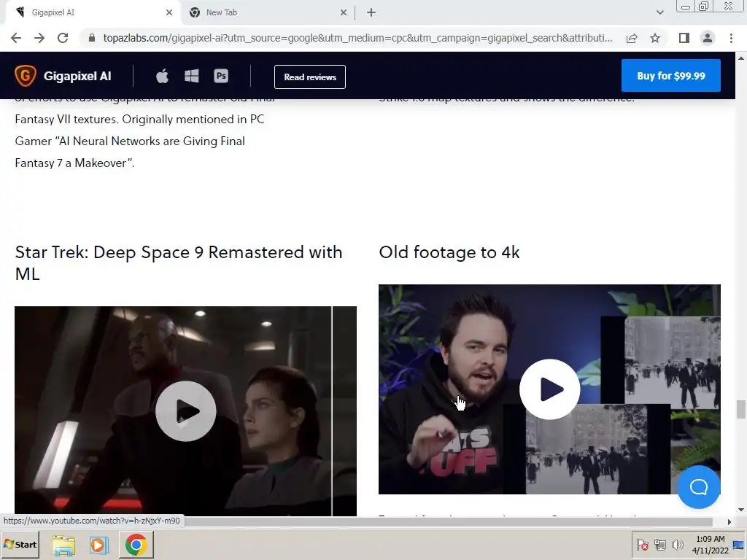Screen dimensions: 747x560
Task: Select the Apple macOS platform icon
Action: (x=163, y=76)
